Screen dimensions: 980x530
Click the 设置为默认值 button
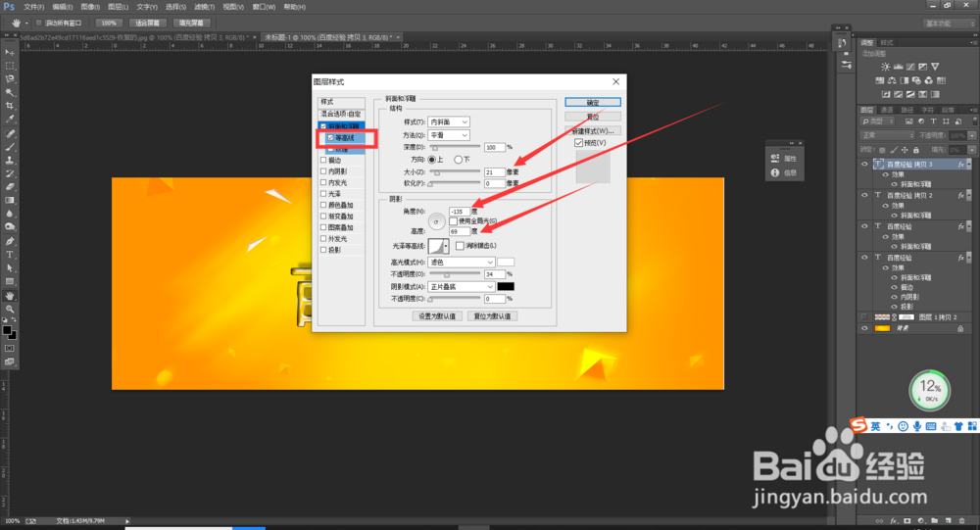pos(437,316)
